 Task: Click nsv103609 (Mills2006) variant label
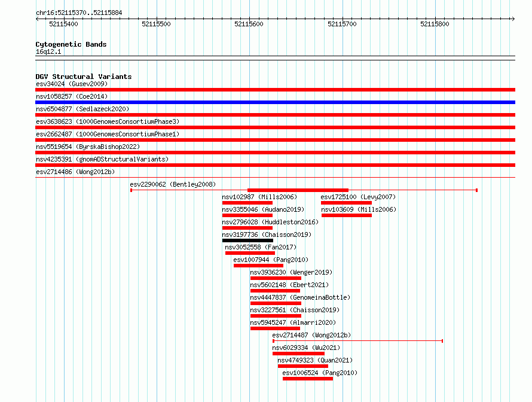click(x=359, y=209)
